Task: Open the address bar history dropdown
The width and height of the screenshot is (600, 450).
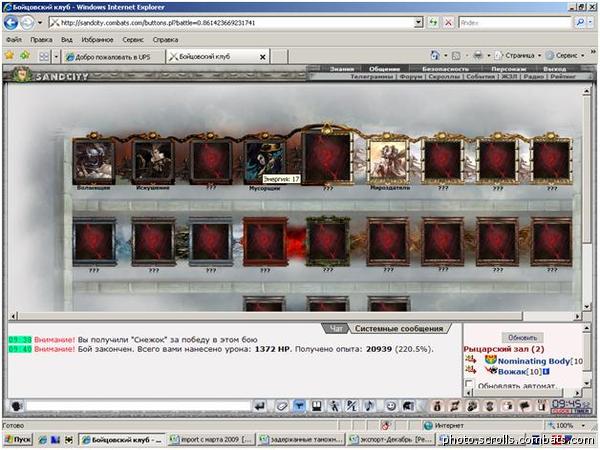Action: coord(418,23)
